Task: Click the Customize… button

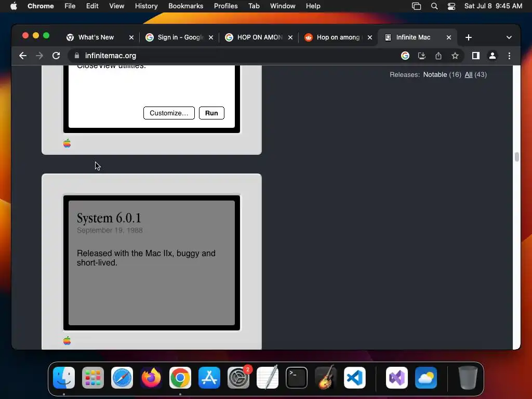Action: click(169, 113)
